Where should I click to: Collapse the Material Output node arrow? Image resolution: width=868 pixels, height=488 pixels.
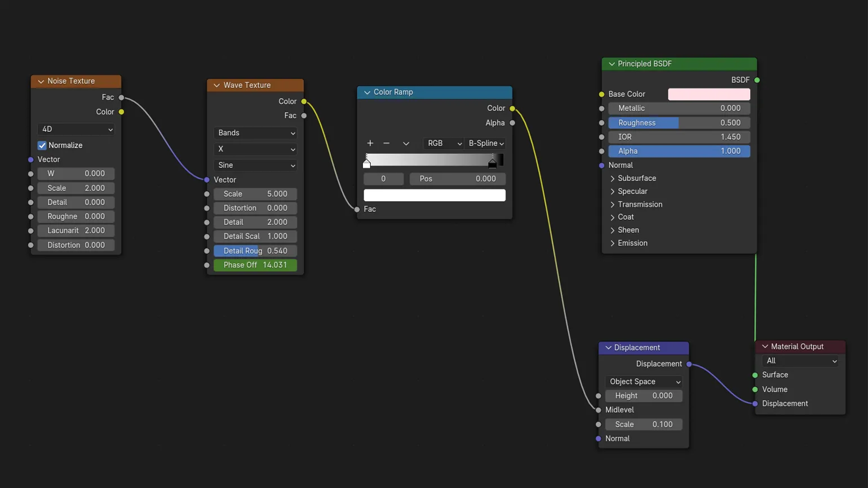pos(765,347)
